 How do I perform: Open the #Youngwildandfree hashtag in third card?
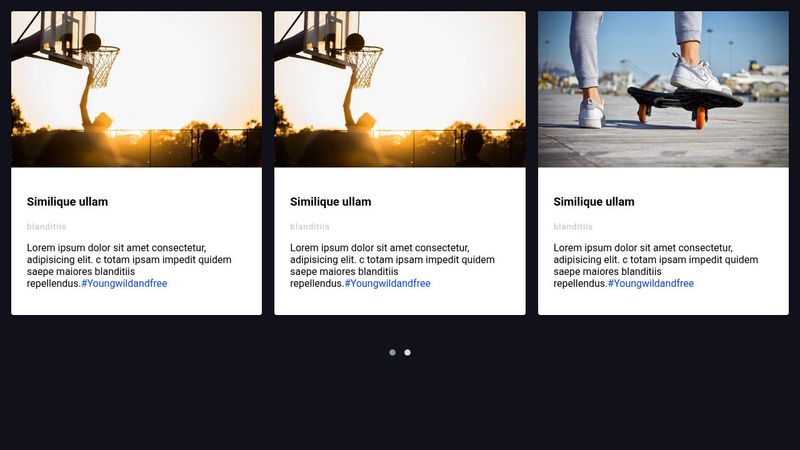pyautogui.click(x=650, y=283)
